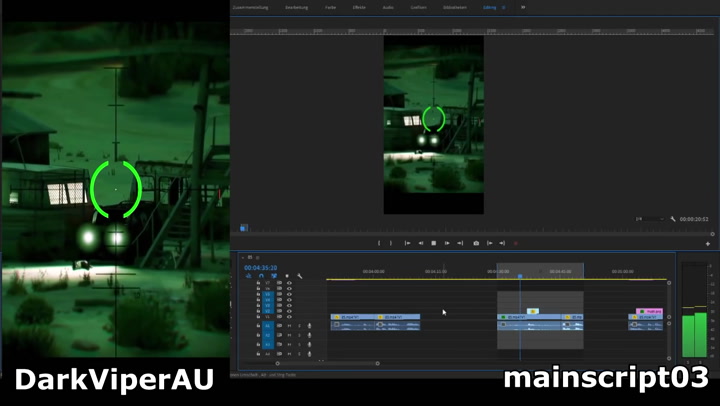This screenshot has height=406, width=720.
Task: Step forward one frame in Program Monitor
Action: pos(447,243)
